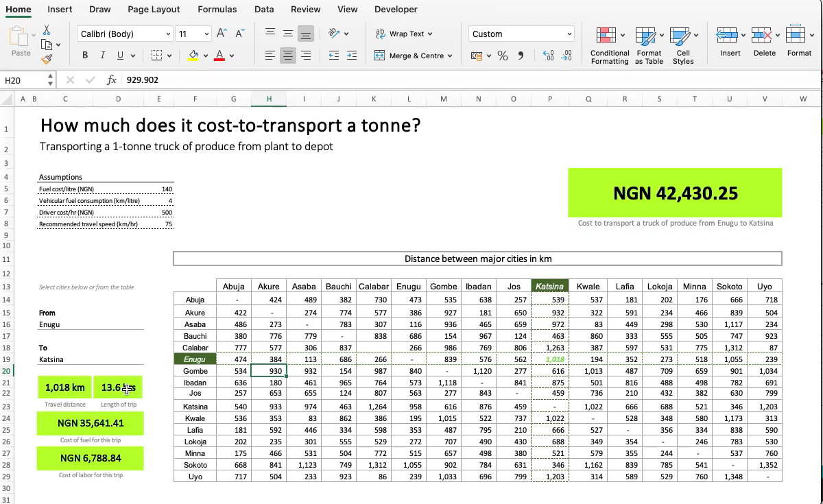
Task: Increase indent
Action: 352,56
